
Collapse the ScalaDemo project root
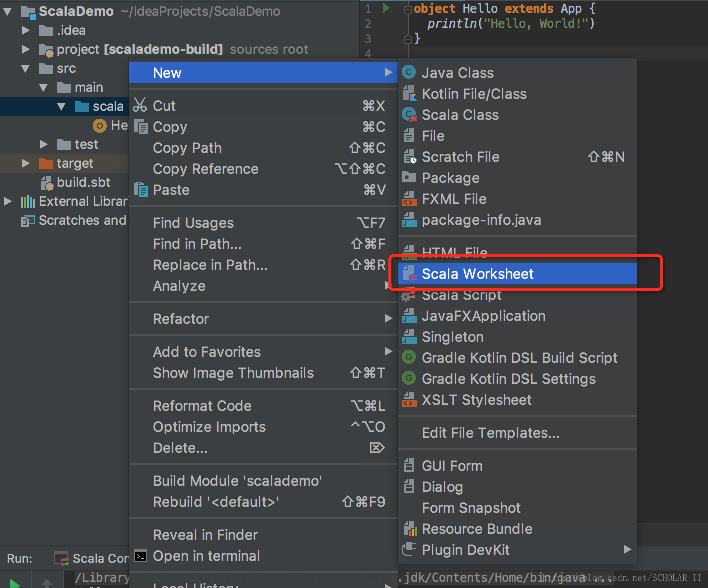click(7, 11)
